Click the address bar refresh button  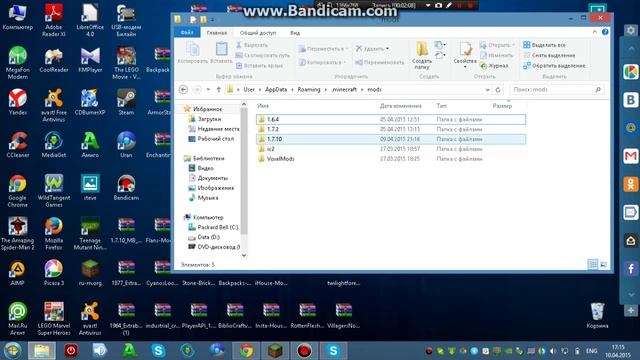click(498, 89)
